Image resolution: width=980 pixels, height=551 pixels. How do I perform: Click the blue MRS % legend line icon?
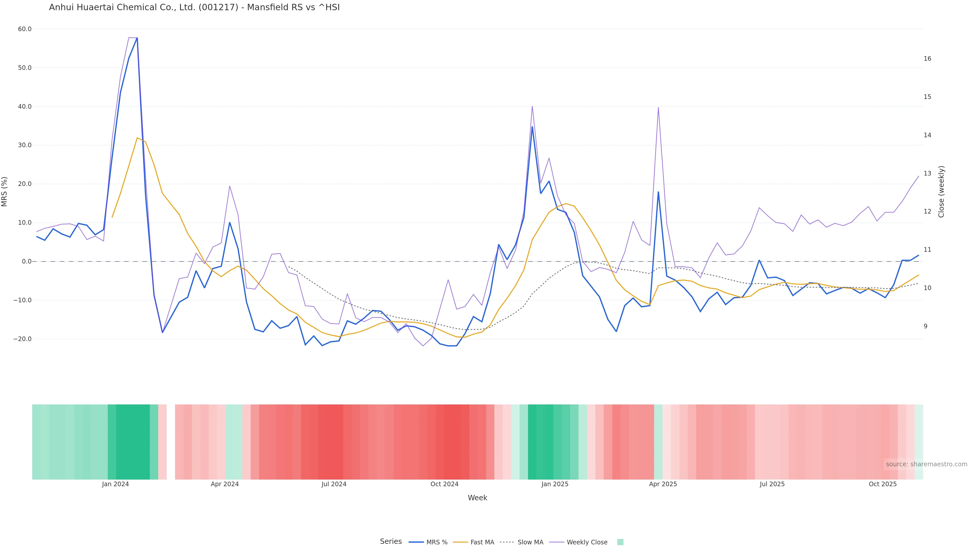click(416, 542)
